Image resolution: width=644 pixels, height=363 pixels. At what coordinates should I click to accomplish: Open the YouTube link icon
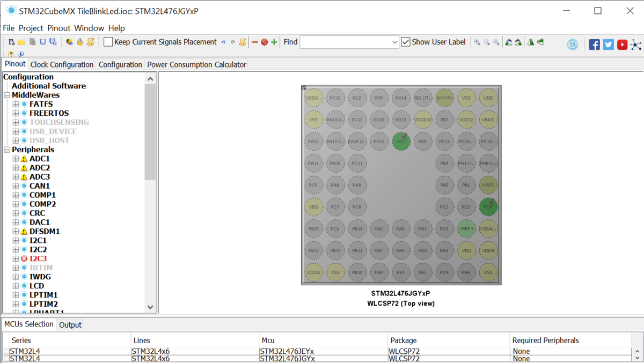click(622, 45)
